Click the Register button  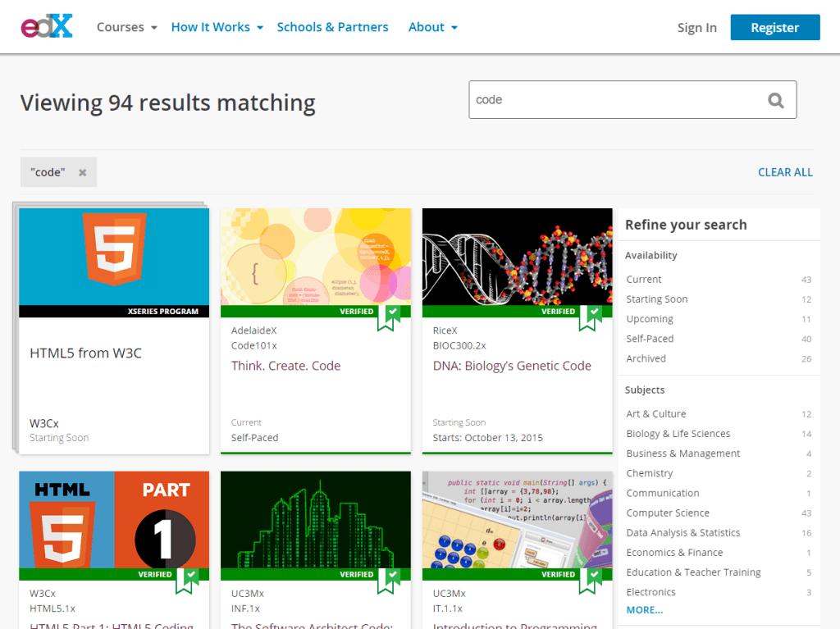pos(774,27)
